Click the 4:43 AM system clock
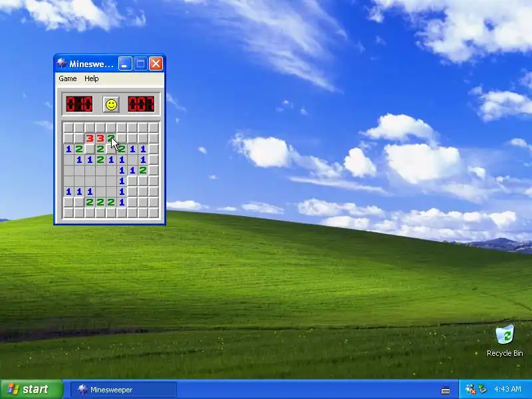This screenshot has width=532, height=399. 507,389
